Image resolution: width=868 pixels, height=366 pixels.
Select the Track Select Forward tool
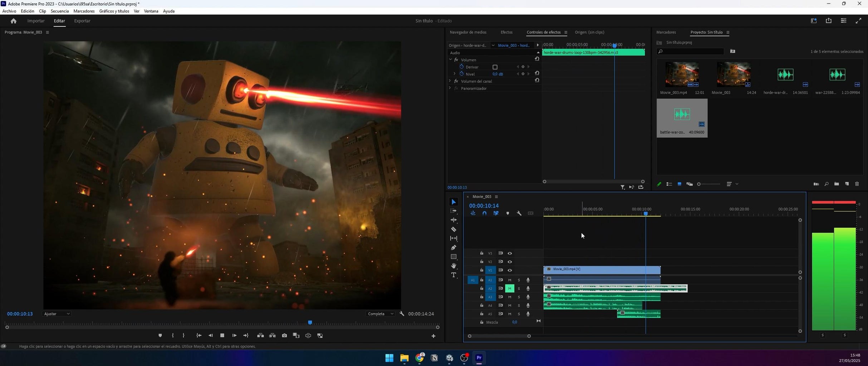point(453,211)
